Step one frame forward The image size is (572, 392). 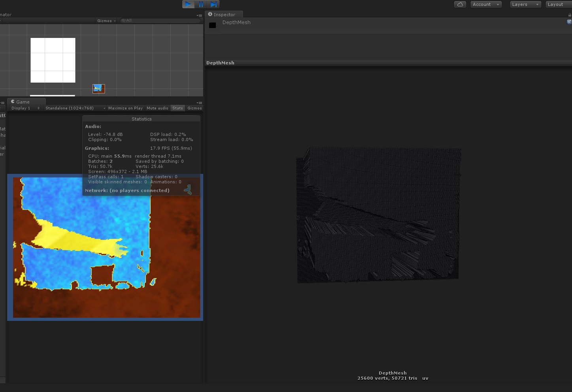pyautogui.click(x=213, y=4)
